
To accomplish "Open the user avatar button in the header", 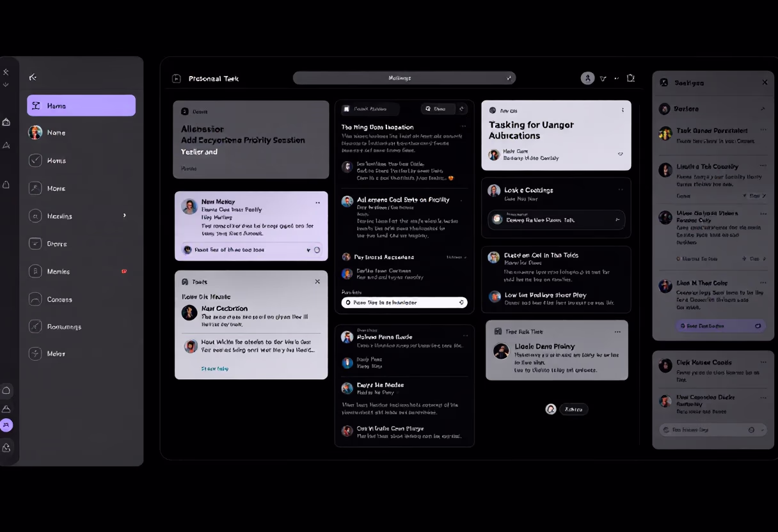I will tap(587, 78).
